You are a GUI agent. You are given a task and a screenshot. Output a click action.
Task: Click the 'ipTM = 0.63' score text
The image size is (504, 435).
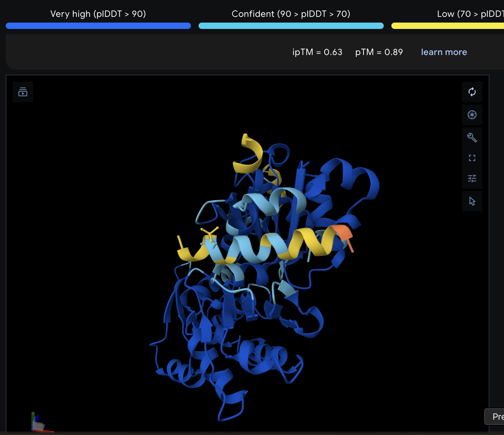pos(317,52)
